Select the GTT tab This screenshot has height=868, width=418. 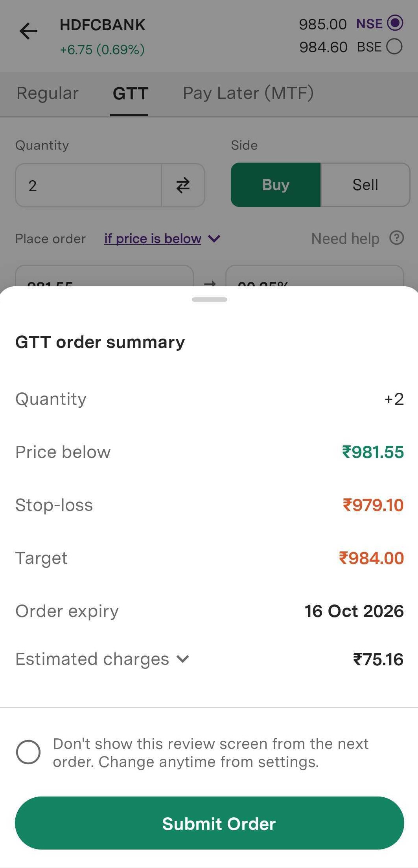pyautogui.click(x=130, y=93)
